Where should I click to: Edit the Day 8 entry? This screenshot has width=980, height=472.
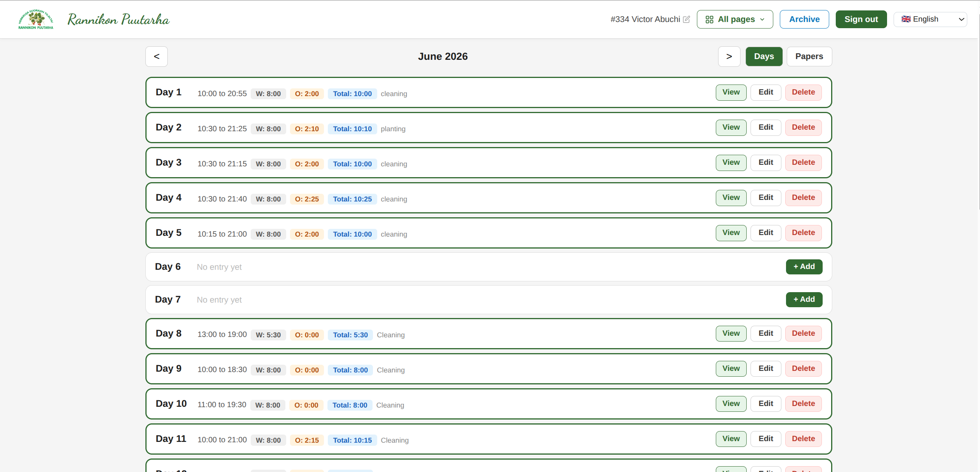click(766, 333)
